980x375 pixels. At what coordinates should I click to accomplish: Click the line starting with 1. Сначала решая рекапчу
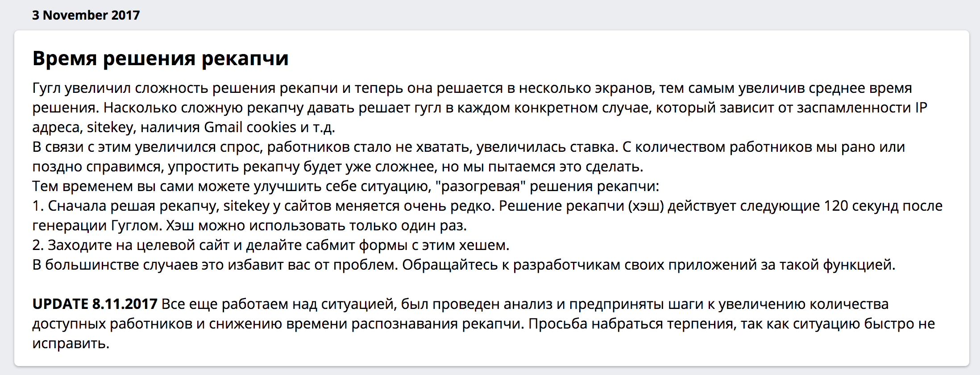(487, 216)
